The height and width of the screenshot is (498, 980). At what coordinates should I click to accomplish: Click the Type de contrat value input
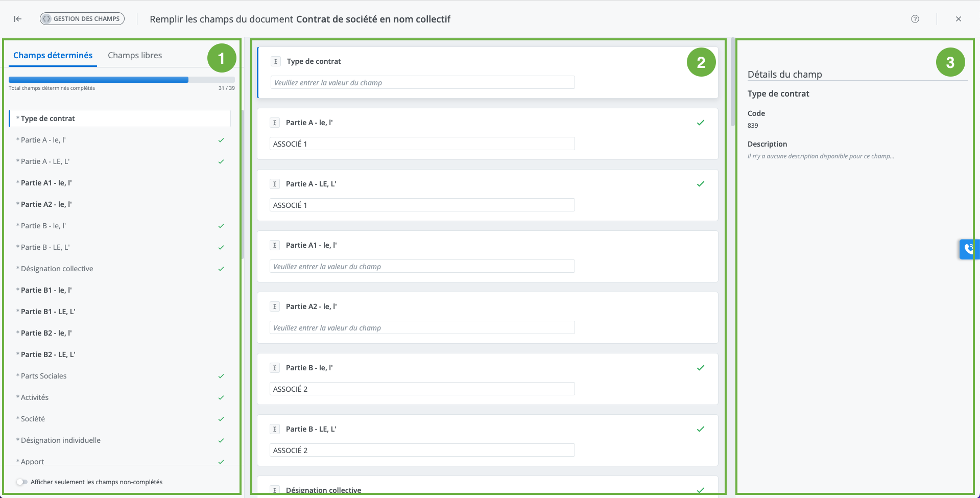(422, 83)
